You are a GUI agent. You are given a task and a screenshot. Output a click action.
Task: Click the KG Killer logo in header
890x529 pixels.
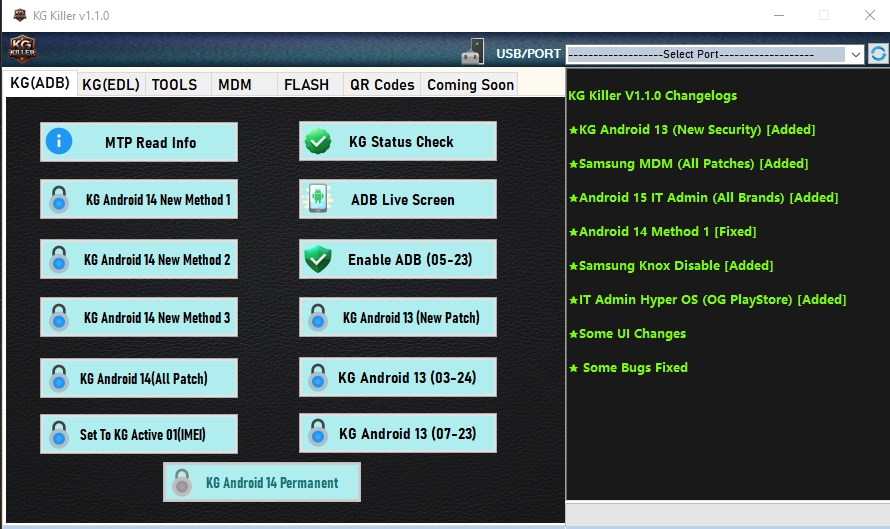tap(22, 49)
